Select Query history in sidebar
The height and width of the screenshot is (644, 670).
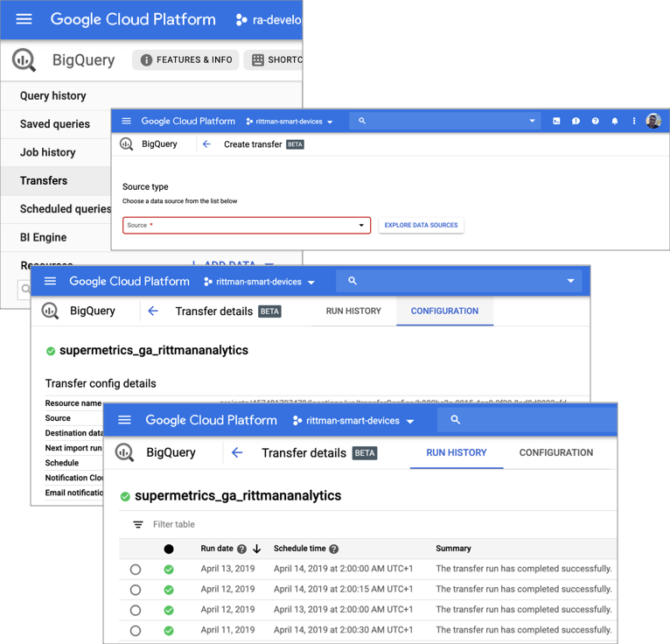(x=53, y=95)
